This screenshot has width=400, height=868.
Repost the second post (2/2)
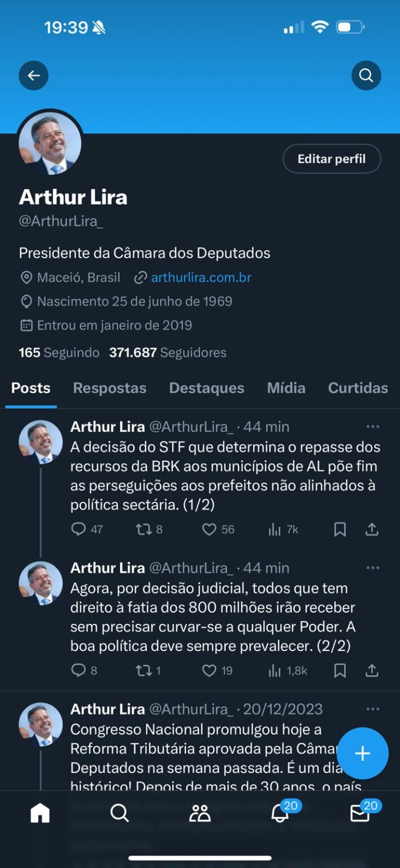(x=143, y=671)
